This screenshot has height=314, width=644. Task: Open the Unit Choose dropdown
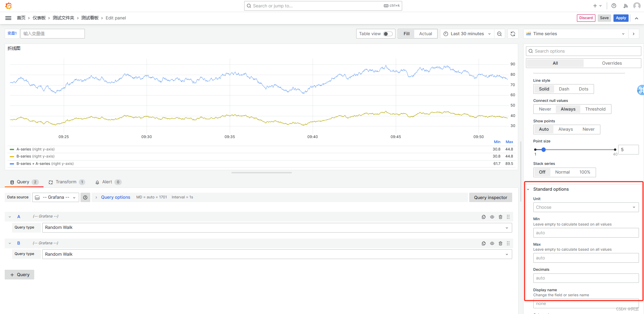586,207
